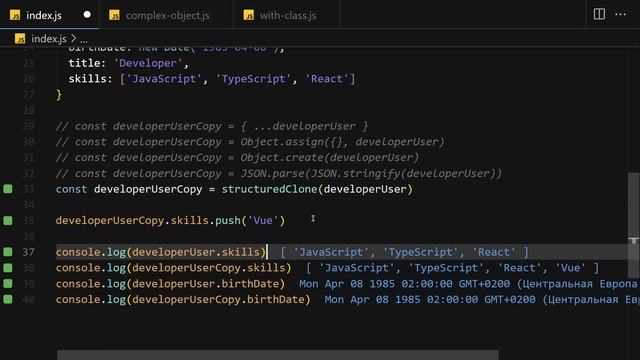Click the unsaved dot on index.js tab
640x360 pixels.
pos(87,14)
